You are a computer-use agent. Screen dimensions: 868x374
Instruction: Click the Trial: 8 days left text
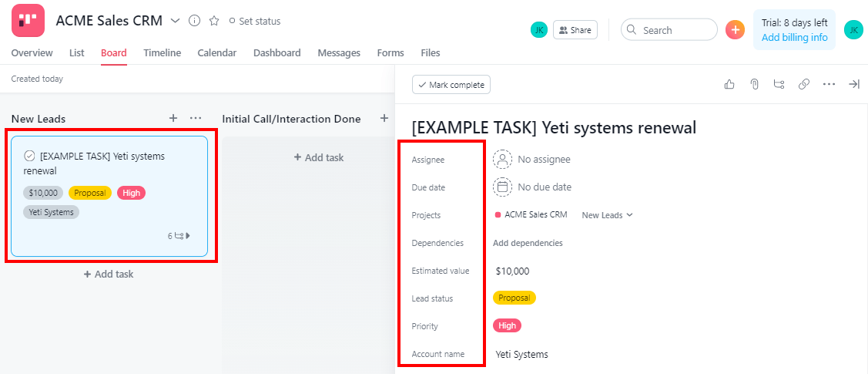tap(794, 22)
